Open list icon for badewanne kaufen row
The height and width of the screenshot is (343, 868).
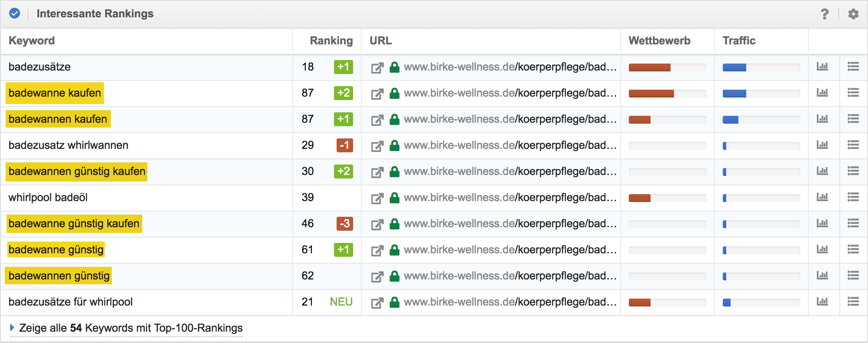[853, 93]
